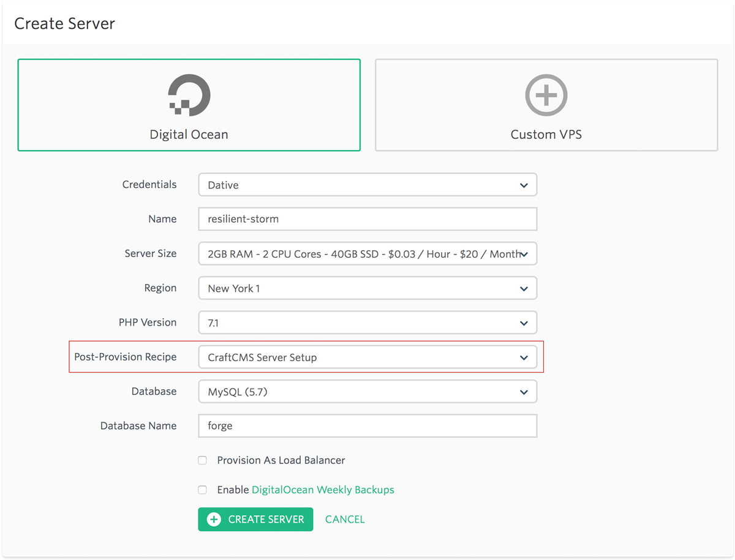
Task: Click the Name field containing resilient-storm
Action: [367, 219]
